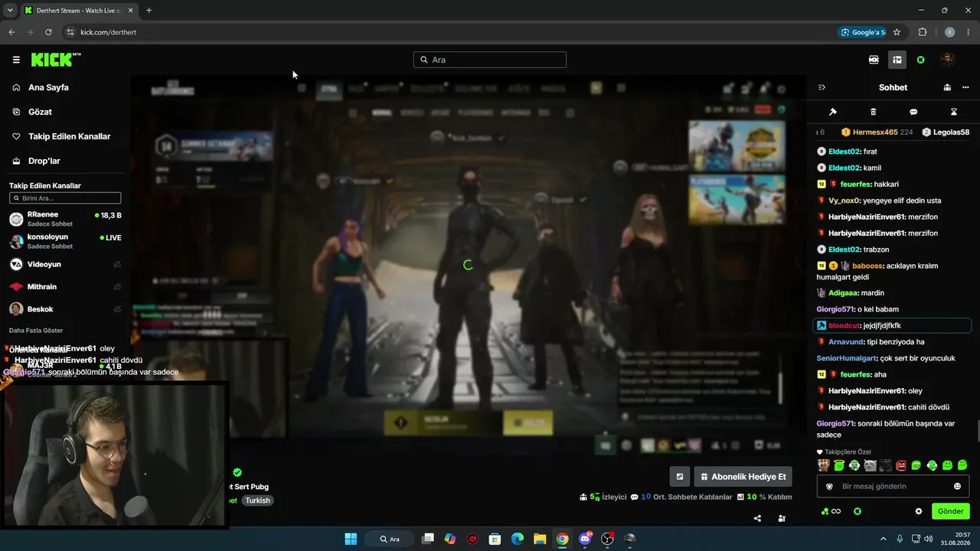The image size is (980, 551).
Task: Open a new Chrome tab
Action: [149, 10]
